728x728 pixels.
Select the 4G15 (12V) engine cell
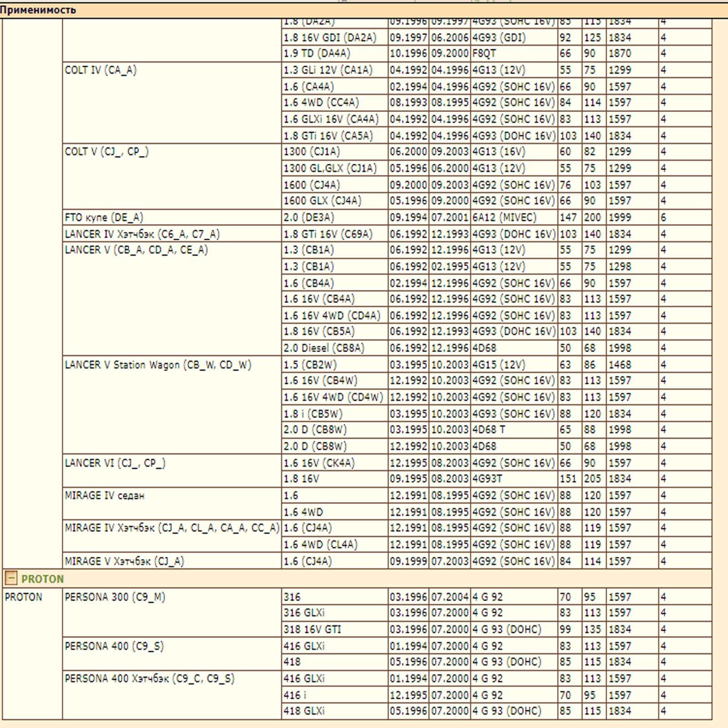(514, 364)
